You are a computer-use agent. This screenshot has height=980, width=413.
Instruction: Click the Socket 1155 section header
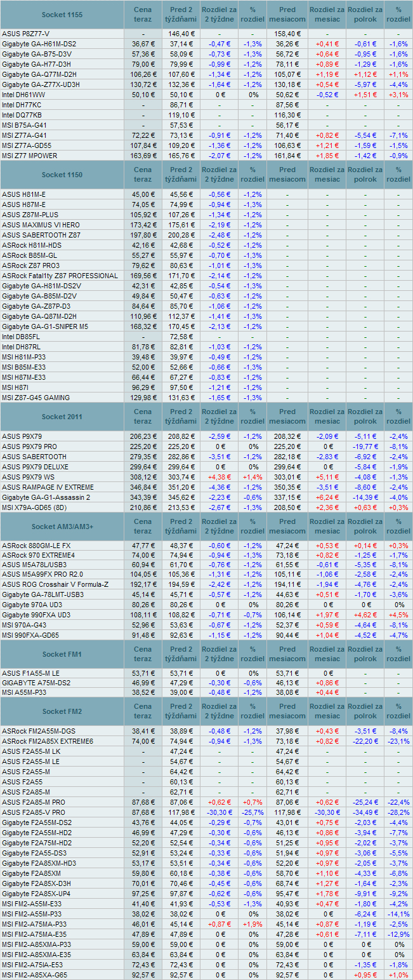(x=62, y=14)
